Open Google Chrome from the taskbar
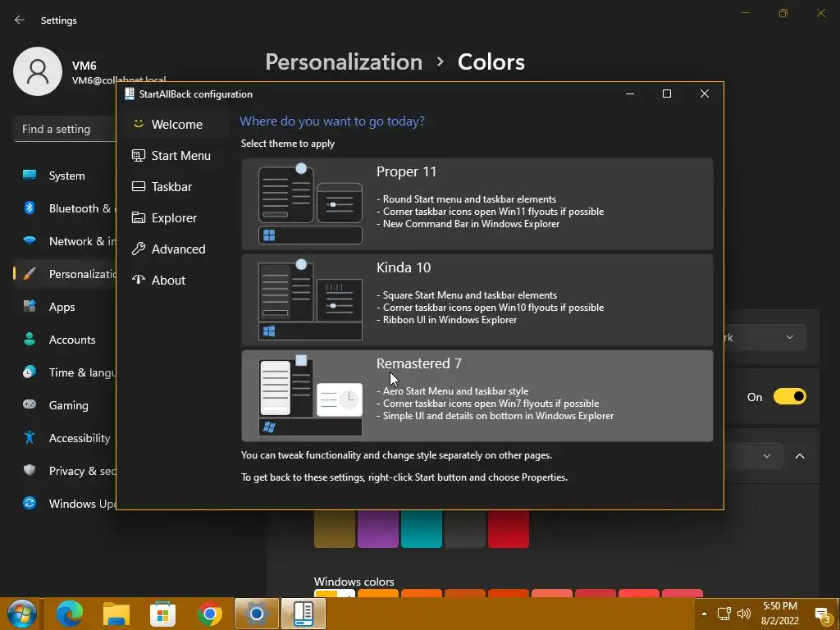The height and width of the screenshot is (630, 840). point(209,614)
